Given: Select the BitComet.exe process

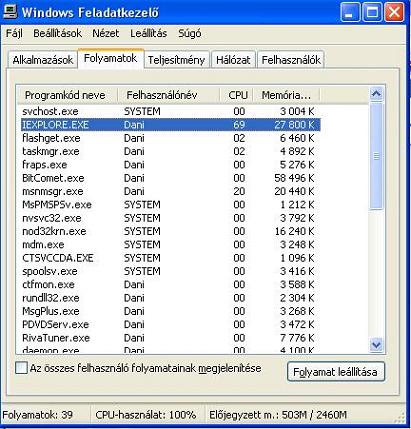Looking at the screenshot, I should pos(170,178).
